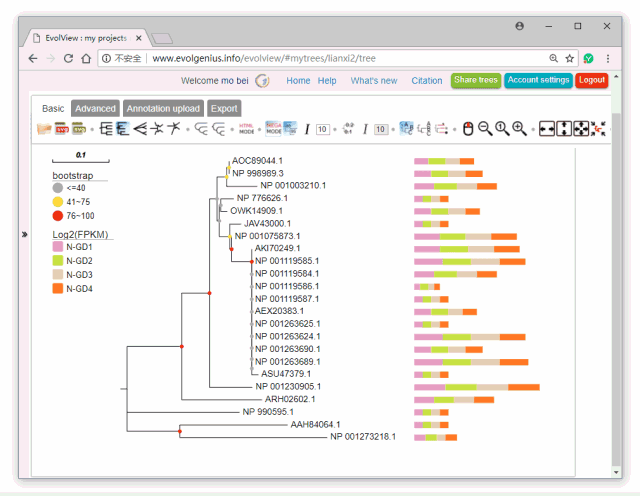
Task: Click the browser back arrow
Action: tap(33, 58)
